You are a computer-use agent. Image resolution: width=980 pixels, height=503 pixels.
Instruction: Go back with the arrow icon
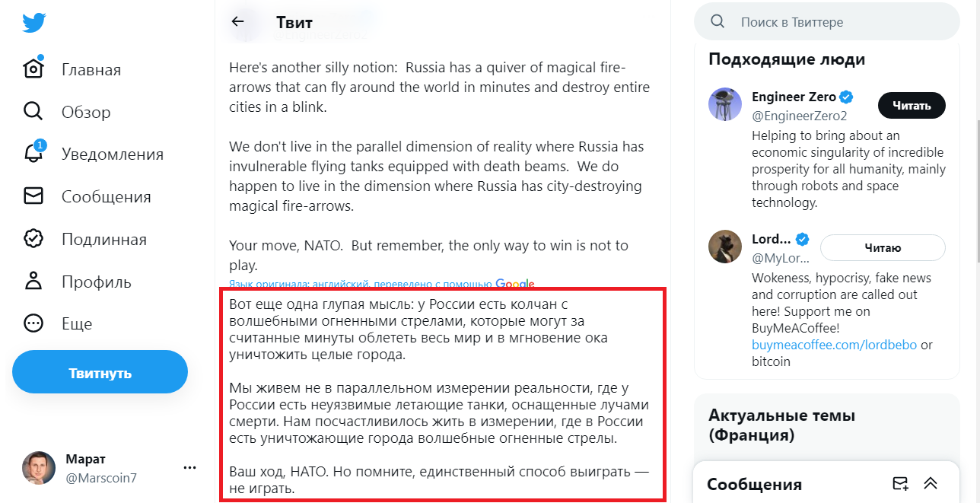(238, 22)
